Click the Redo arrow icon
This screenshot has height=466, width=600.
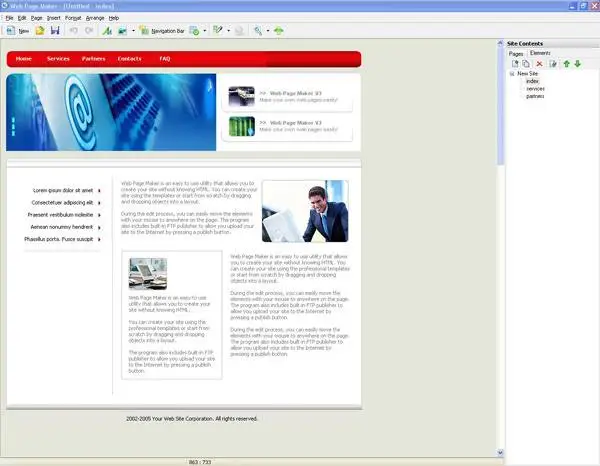(x=89, y=31)
